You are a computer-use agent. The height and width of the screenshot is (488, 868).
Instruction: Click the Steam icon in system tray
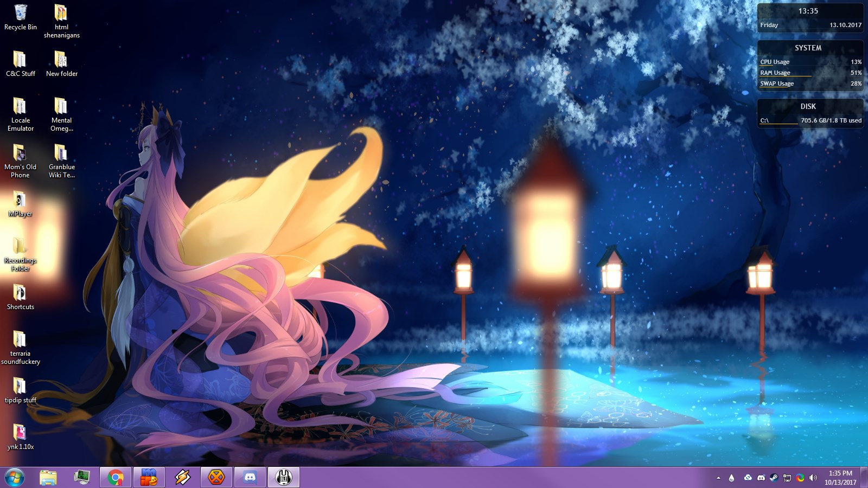[x=774, y=478]
